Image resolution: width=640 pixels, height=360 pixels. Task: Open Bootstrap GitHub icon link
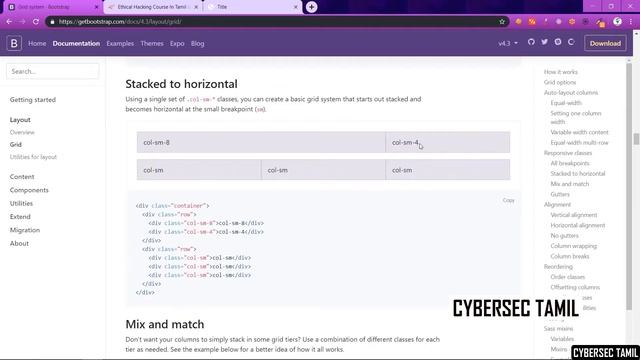[x=531, y=42]
